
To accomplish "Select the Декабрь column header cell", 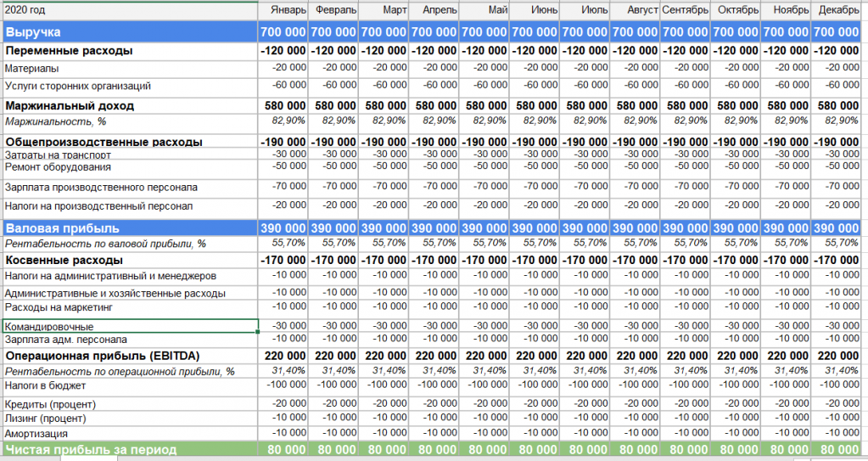I will 839,9.
